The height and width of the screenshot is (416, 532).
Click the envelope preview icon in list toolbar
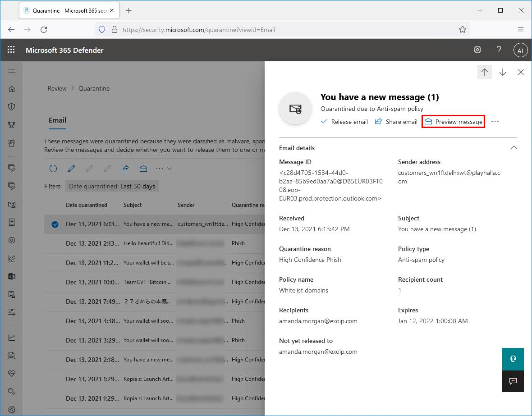(143, 168)
